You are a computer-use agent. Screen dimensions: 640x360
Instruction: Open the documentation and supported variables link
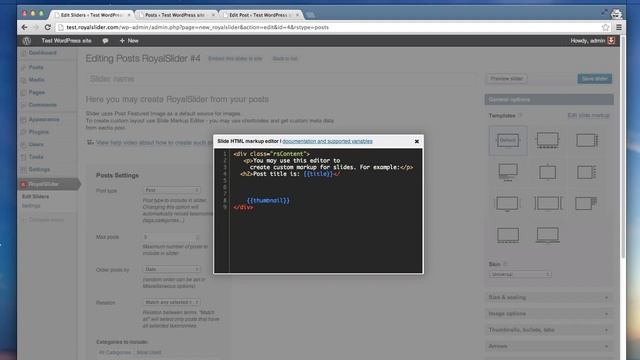click(x=327, y=141)
